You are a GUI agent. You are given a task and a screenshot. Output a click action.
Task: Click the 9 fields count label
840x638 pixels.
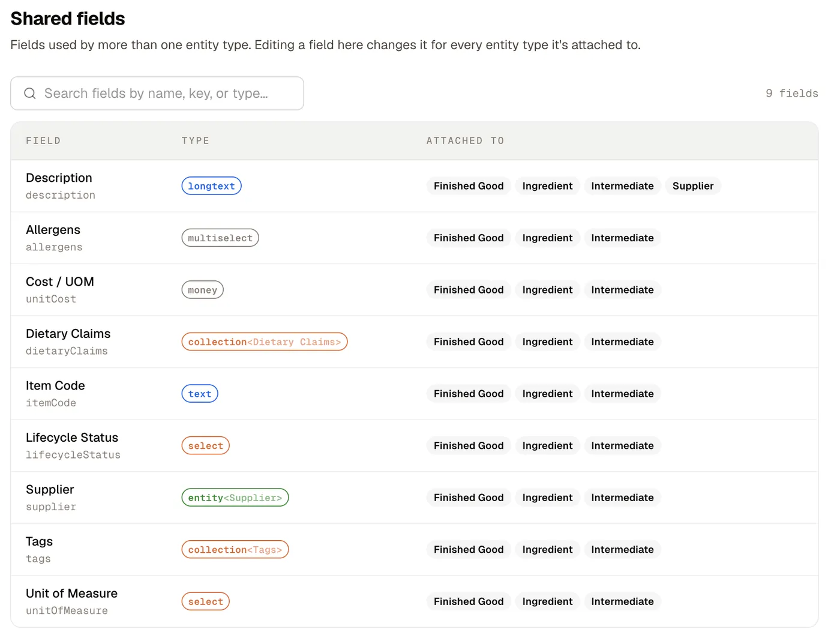791,93
